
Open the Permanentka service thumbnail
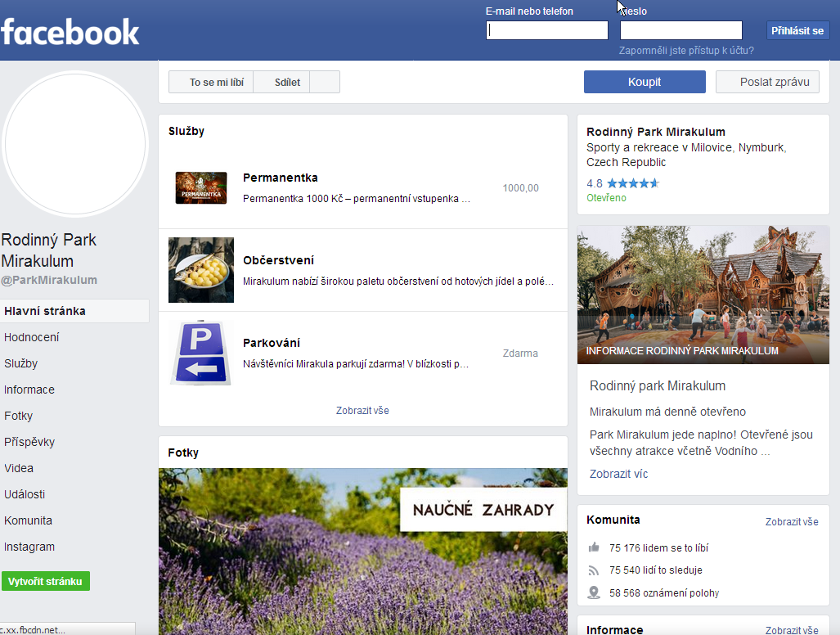coord(201,187)
